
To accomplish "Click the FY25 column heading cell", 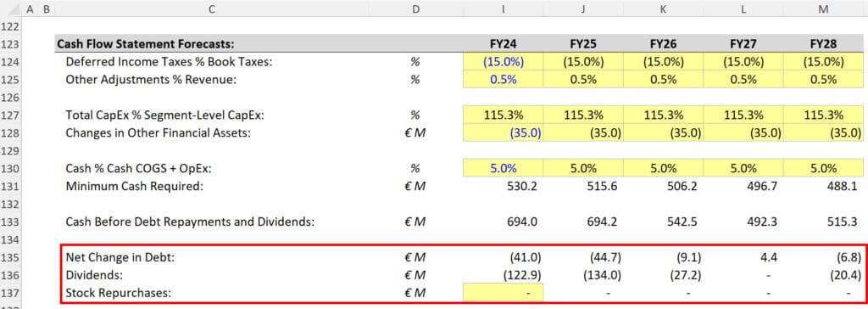I will [x=583, y=44].
